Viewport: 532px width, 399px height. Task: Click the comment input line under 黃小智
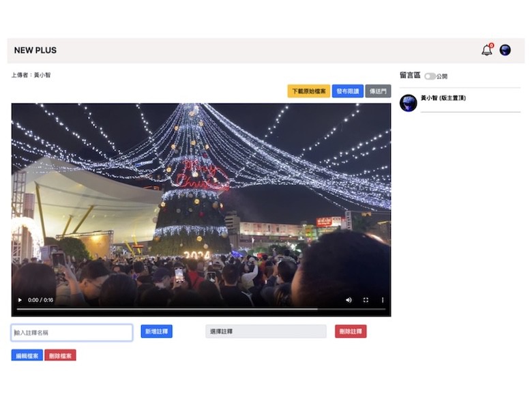pos(470,110)
